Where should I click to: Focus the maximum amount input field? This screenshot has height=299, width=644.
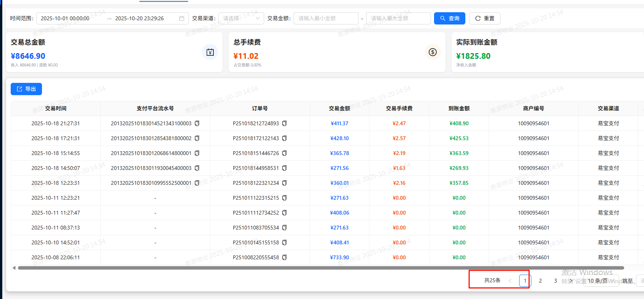tap(398, 18)
